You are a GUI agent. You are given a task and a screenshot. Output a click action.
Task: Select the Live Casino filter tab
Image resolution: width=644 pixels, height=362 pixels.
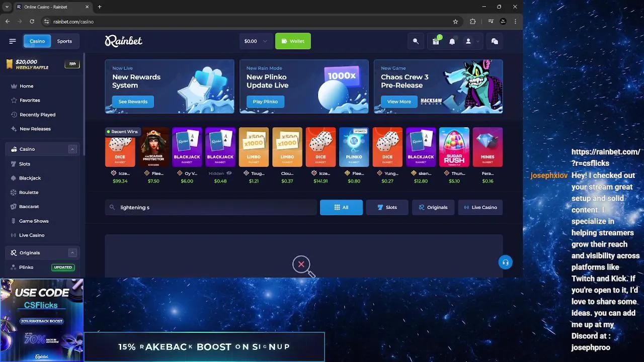(x=480, y=207)
